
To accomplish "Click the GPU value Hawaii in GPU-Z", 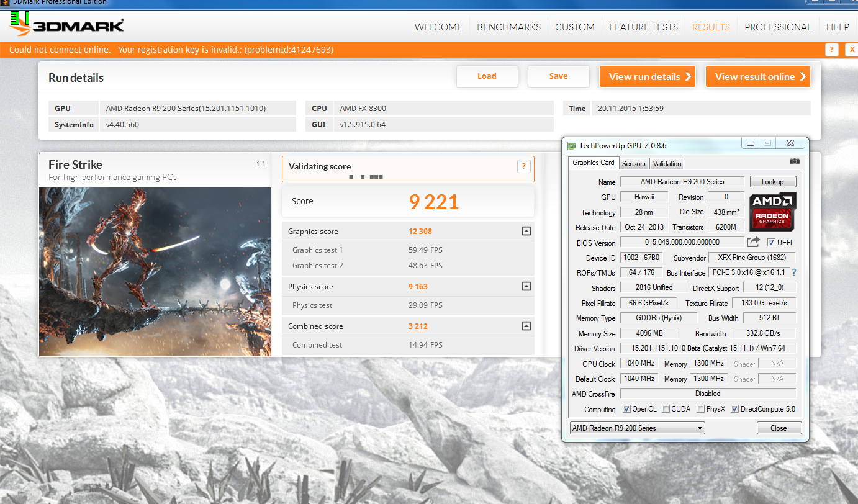I will (x=644, y=197).
